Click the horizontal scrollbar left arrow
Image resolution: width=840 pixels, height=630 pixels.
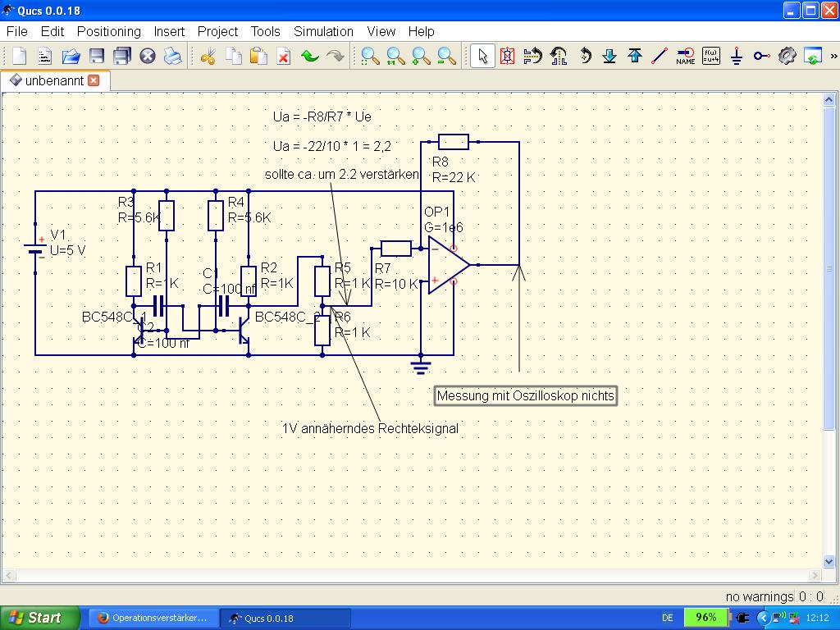pyautogui.click(x=8, y=575)
